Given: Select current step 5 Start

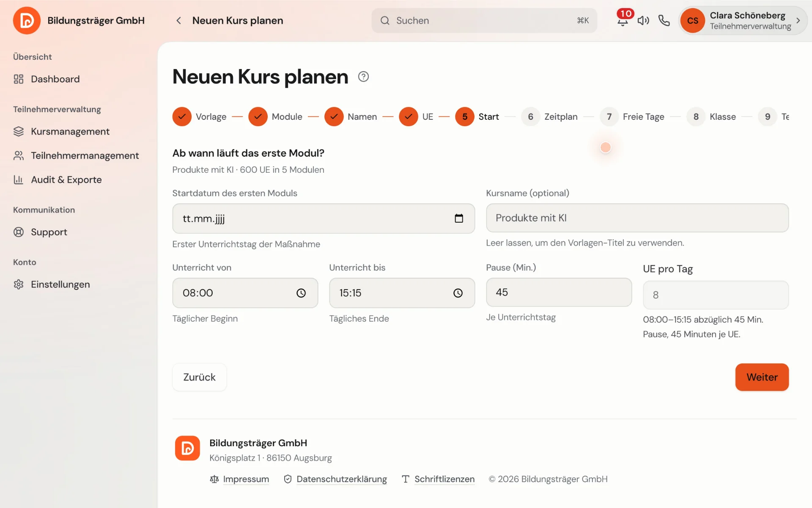Looking at the screenshot, I should point(477,116).
